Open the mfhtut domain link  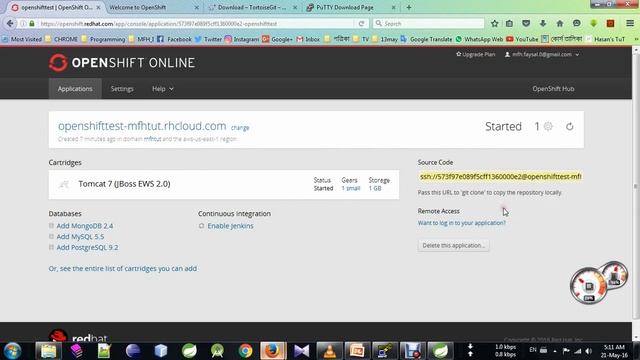(x=152, y=139)
